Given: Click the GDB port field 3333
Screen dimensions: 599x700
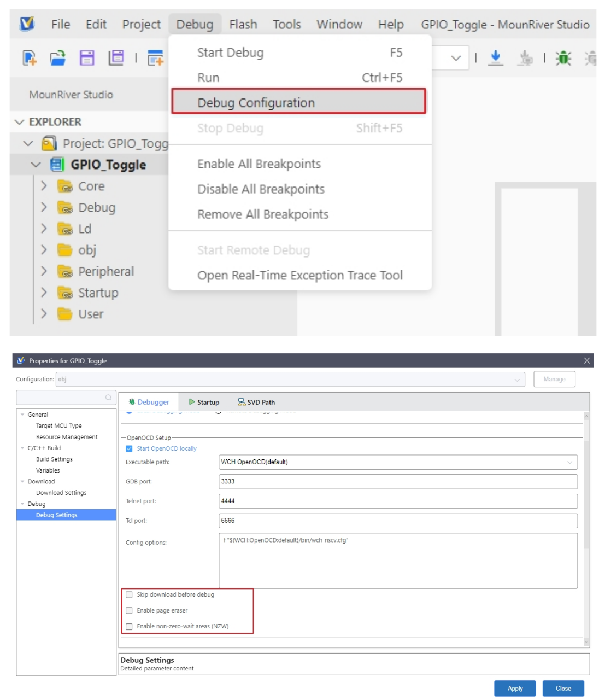Looking at the screenshot, I should (398, 482).
